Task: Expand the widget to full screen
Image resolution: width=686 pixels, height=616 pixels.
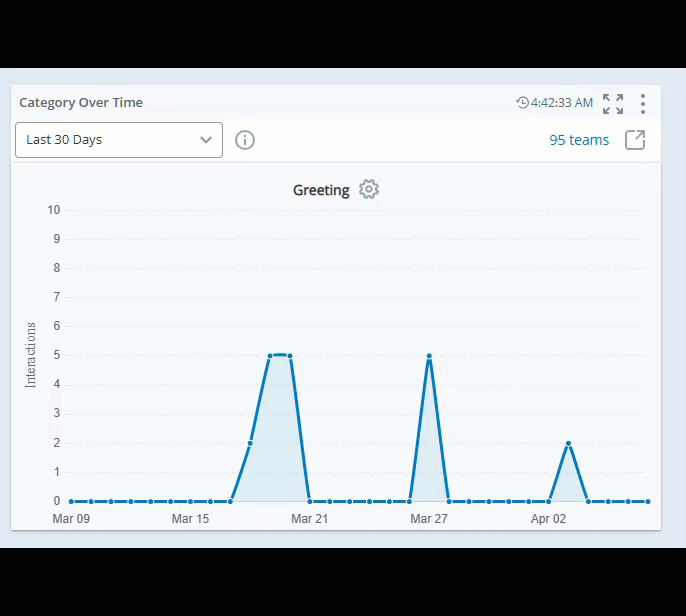Action: [x=613, y=103]
